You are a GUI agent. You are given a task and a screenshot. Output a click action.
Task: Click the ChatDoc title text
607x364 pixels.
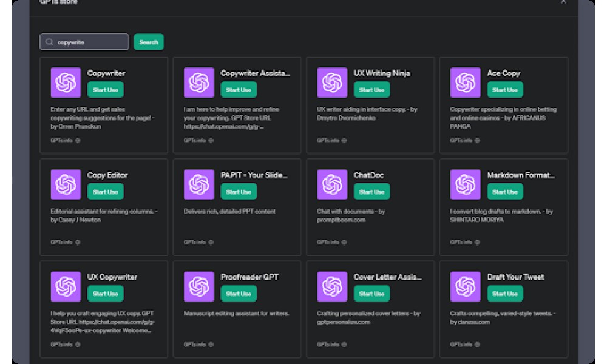pos(369,175)
